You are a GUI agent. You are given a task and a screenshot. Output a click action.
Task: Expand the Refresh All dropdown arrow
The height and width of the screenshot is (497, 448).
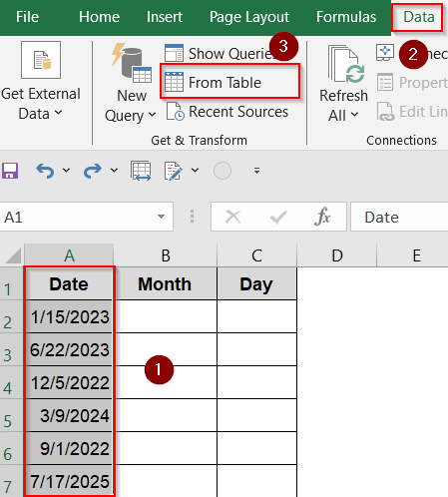pyautogui.click(x=354, y=115)
